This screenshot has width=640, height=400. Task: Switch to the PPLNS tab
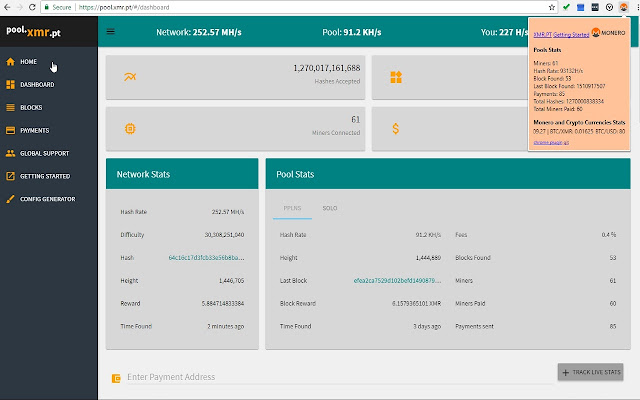point(293,208)
